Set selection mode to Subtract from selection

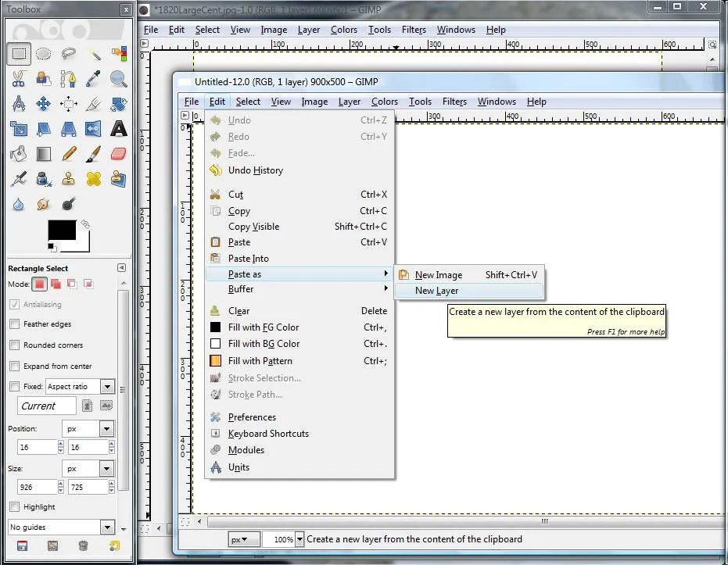click(x=72, y=284)
